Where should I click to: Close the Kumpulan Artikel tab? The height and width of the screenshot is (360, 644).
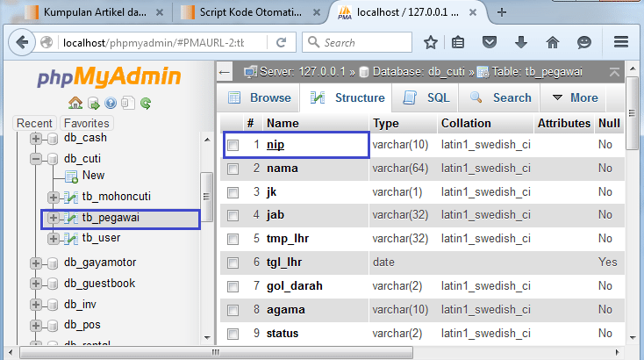tap(160, 13)
